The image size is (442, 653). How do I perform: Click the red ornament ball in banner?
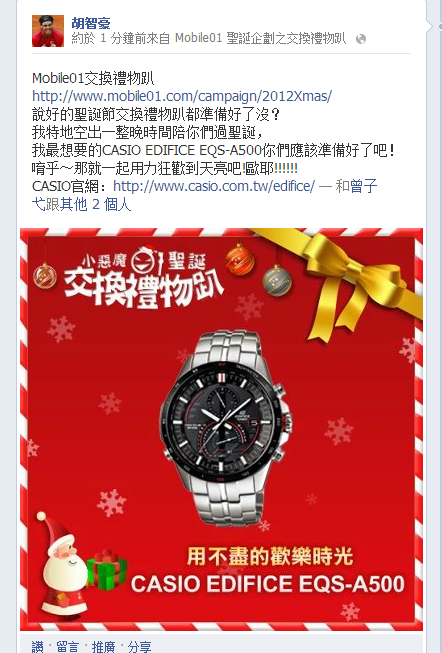tap(240, 261)
